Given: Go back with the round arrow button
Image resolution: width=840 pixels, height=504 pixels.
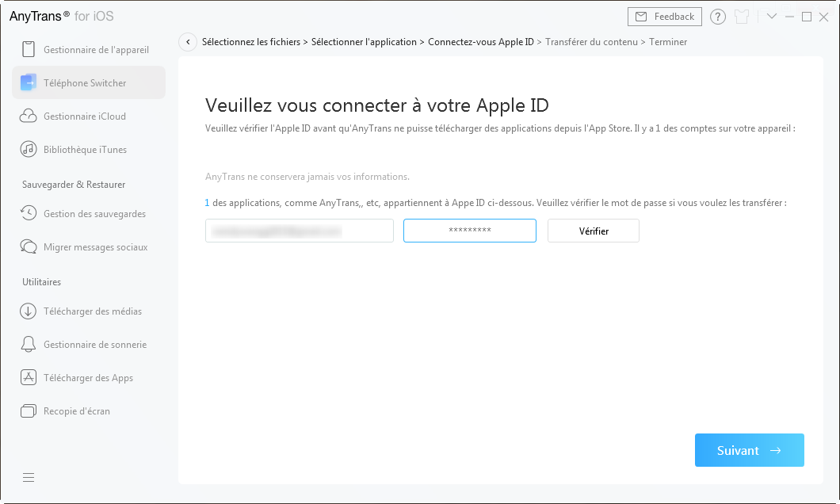Looking at the screenshot, I should pyautogui.click(x=188, y=42).
